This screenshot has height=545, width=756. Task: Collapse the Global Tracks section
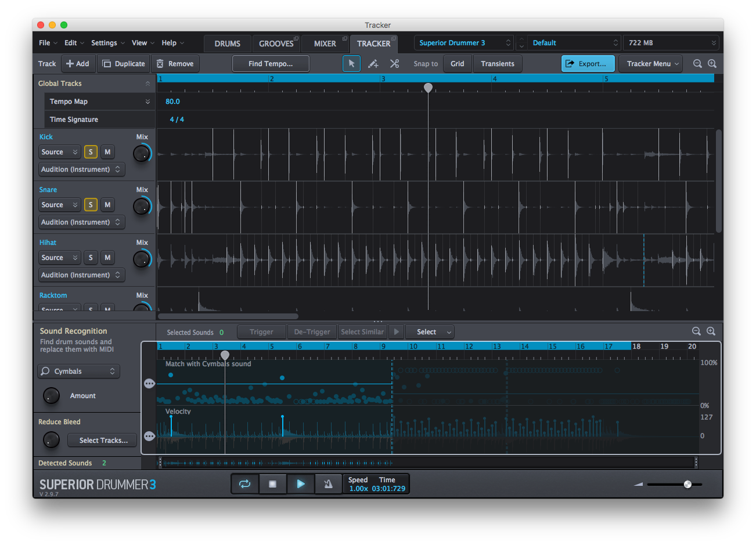click(147, 84)
